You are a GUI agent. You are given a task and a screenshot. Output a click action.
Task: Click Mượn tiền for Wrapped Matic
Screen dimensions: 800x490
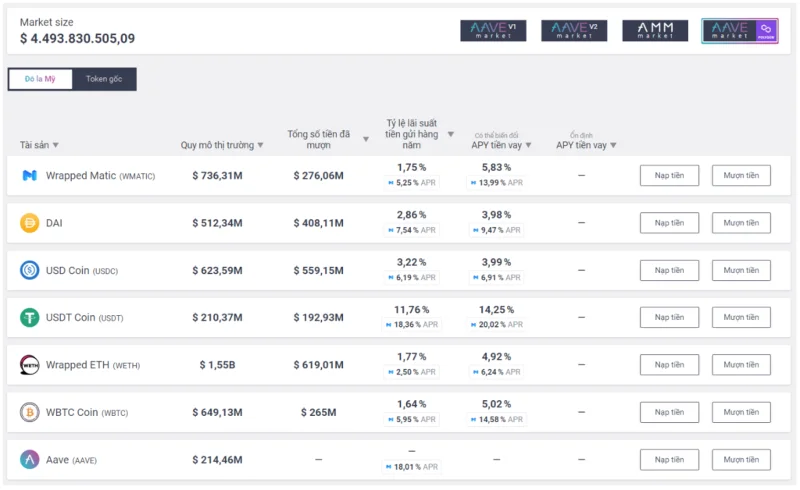pos(741,176)
